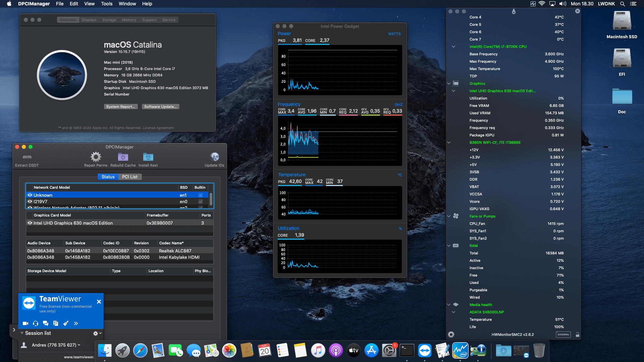Select PCI List tab in DPCIManager
The image size is (644, 362).
[x=130, y=177]
